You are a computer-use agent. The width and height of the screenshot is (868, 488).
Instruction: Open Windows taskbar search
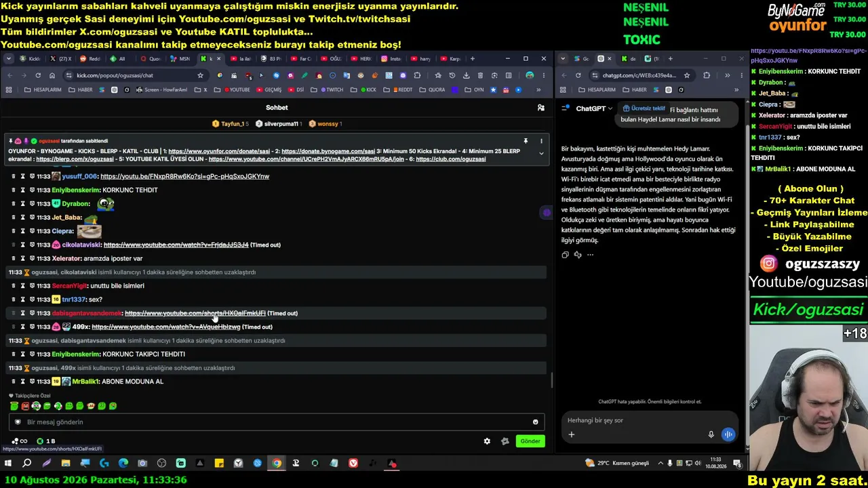point(27,464)
